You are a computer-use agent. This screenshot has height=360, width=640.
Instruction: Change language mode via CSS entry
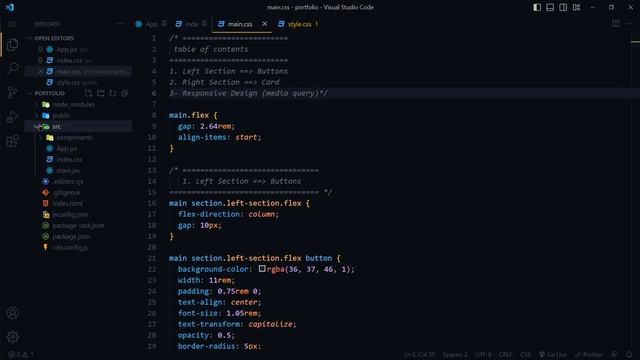(x=525, y=355)
